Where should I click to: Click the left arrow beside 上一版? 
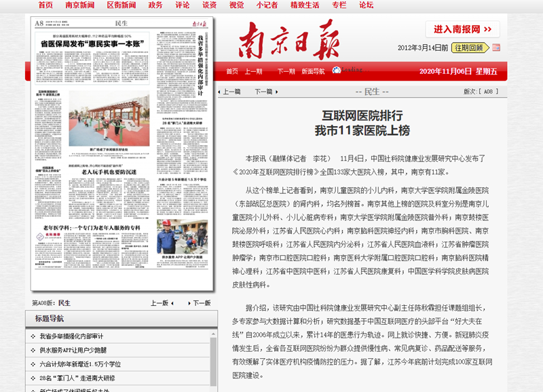[172, 303]
